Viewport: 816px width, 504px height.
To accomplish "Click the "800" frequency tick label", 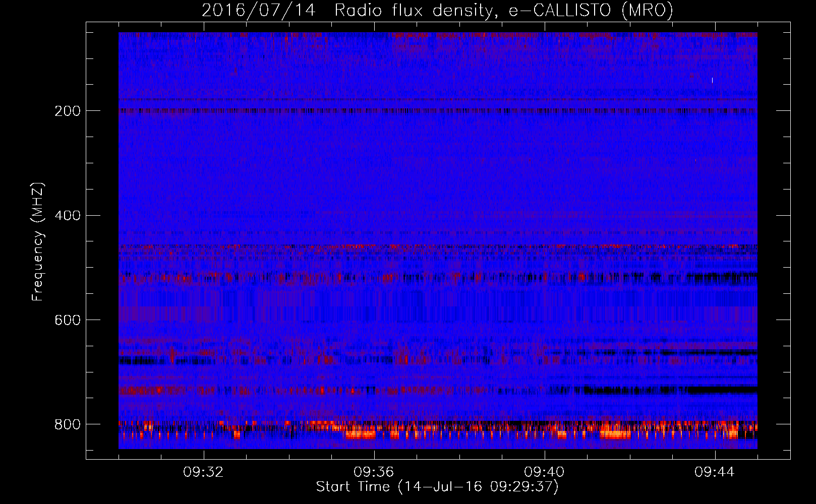I will [x=67, y=424].
